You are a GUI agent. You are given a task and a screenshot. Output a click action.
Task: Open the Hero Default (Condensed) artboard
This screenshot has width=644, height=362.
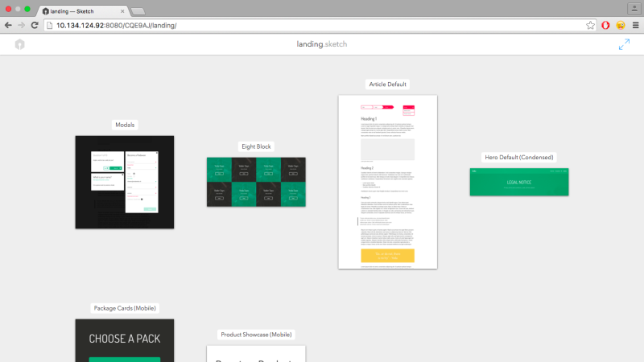tap(519, 182)
